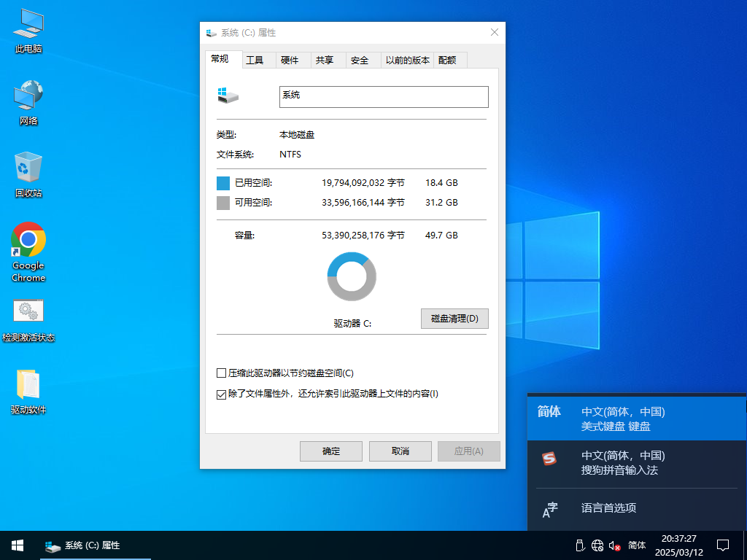The width and height of the screenshot is (747, 560).
Task: Click the drive name text field
Action: tap(384, 96)
